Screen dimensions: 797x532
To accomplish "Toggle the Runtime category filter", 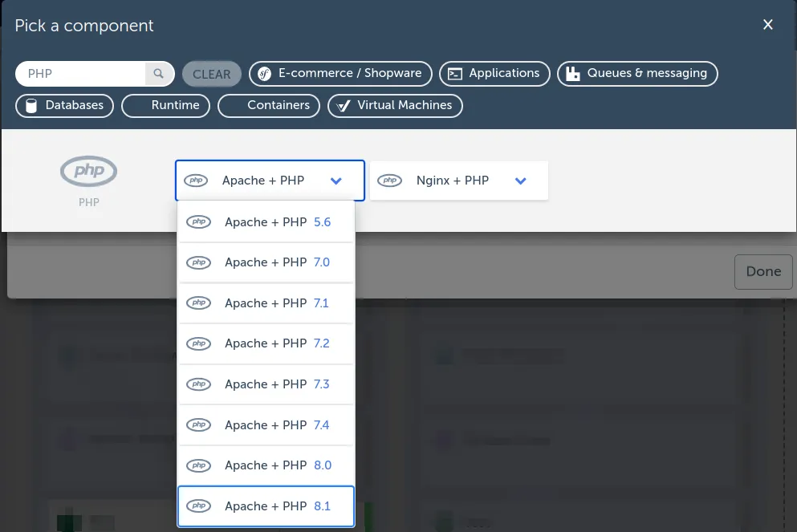I will [165, 105].
